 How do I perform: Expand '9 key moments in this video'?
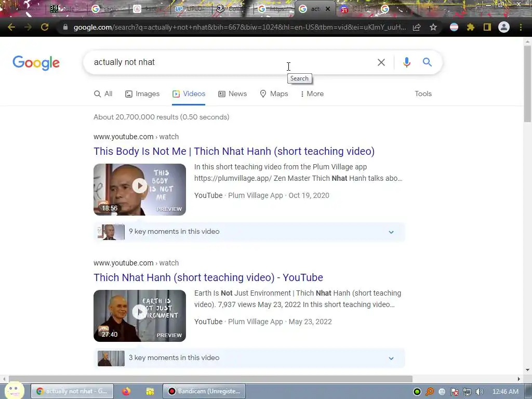[x=249, y=232]
